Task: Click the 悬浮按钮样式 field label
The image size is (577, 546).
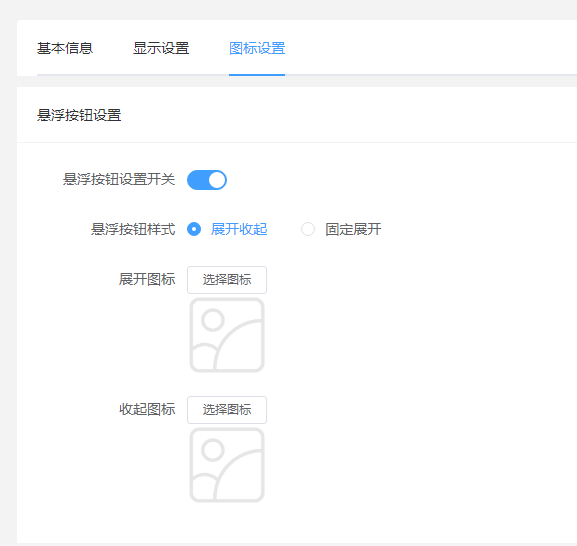Action: tap(133, 229)
